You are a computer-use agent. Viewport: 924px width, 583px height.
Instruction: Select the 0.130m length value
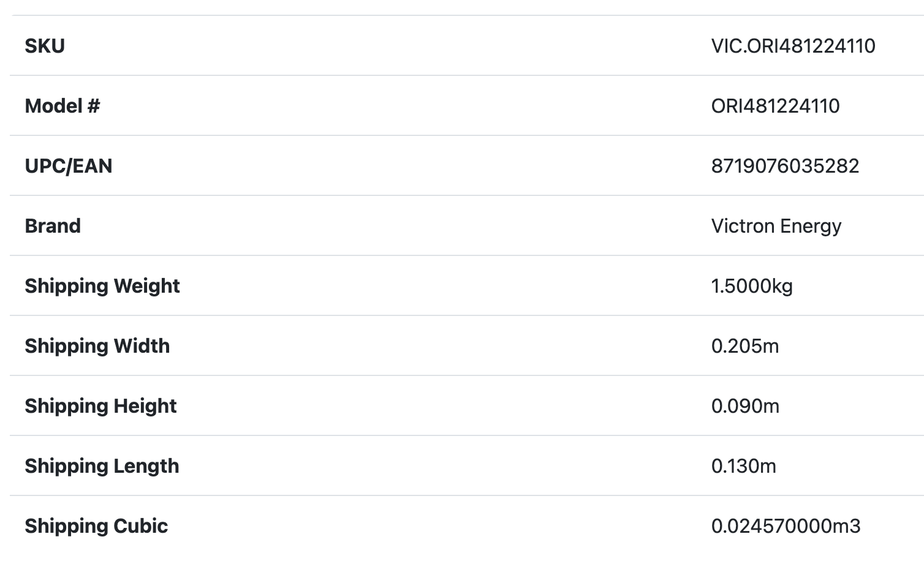point(743,466)
